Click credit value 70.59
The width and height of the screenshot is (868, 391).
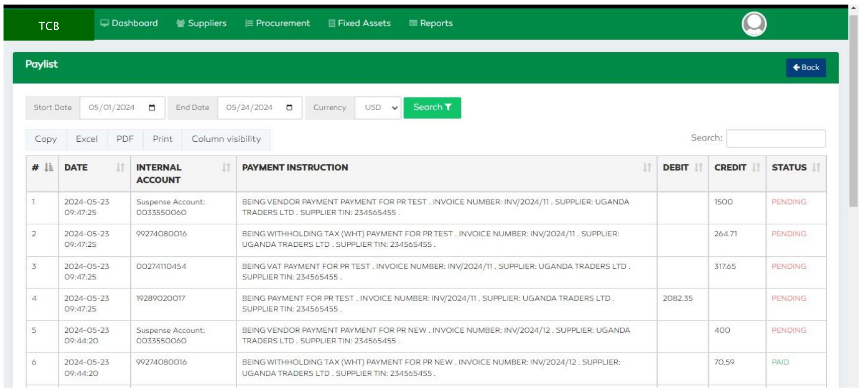pos(724,362)
